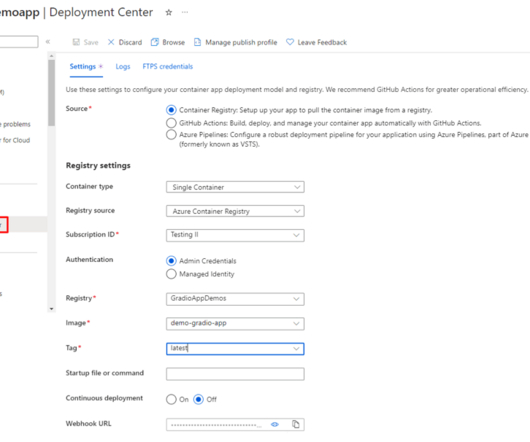
Task: Click the Browse external link icon
Action: click(154, 42)
